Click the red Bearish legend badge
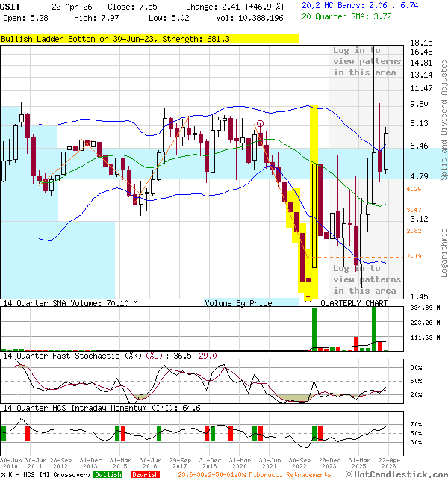448x478 pixels. click(145, 474)
